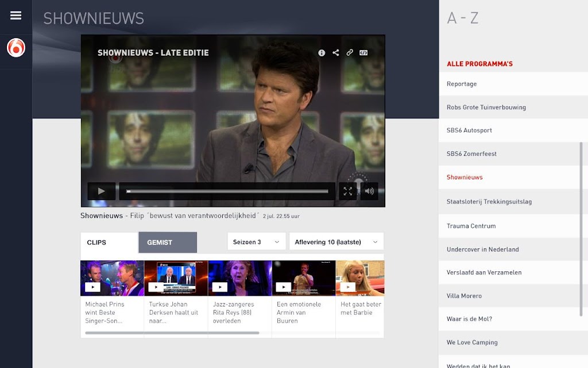Select Trauma Centrum
The image size is (588, 368).
[x=513, y=226]
